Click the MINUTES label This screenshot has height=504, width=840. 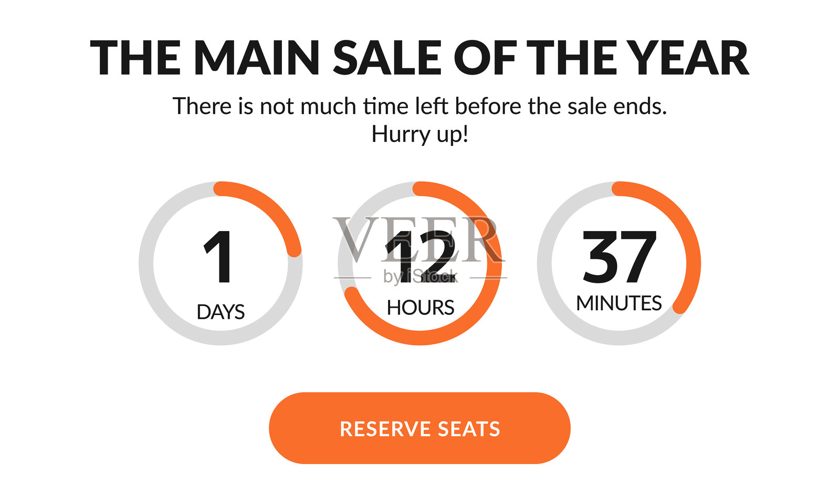(x=619, y=303)
